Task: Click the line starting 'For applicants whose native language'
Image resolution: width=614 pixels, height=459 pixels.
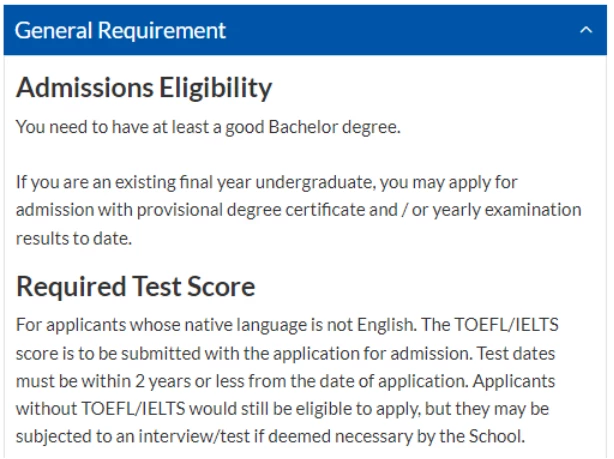Action: pos(287,325)
